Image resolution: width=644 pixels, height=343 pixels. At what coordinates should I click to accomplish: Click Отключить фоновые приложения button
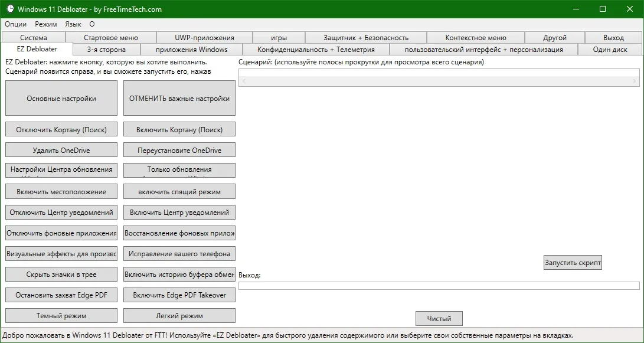(x=61, y=233)
